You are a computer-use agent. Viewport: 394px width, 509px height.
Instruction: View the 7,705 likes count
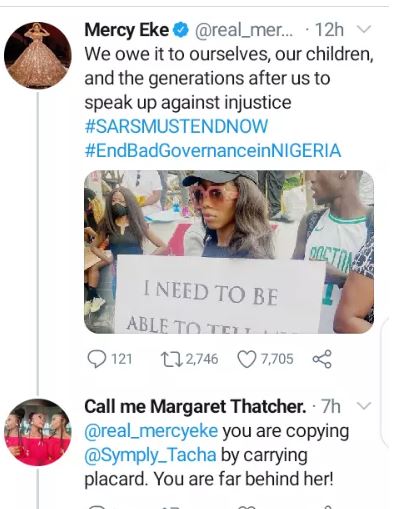[x=277, y=359]
